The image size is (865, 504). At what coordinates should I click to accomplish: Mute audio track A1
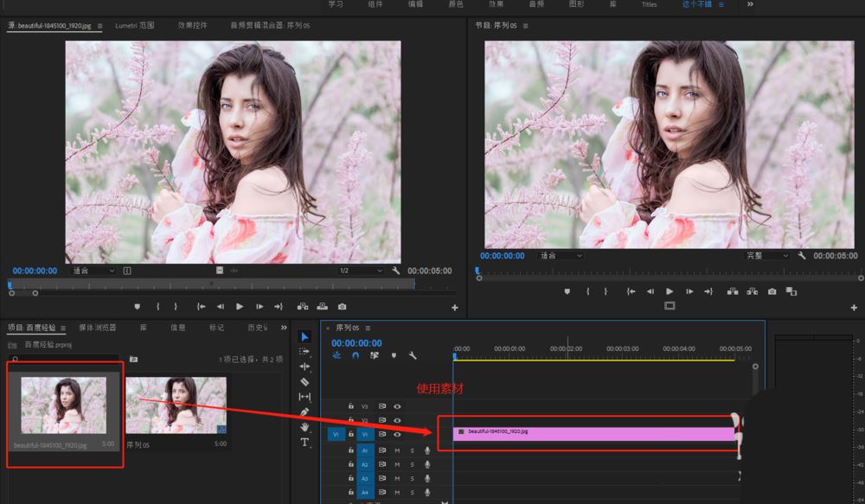click(x=397, y=450)
